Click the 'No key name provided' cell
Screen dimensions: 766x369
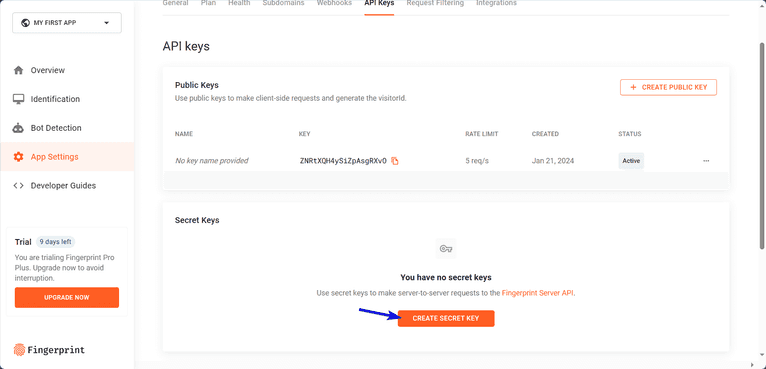[212, 161]
